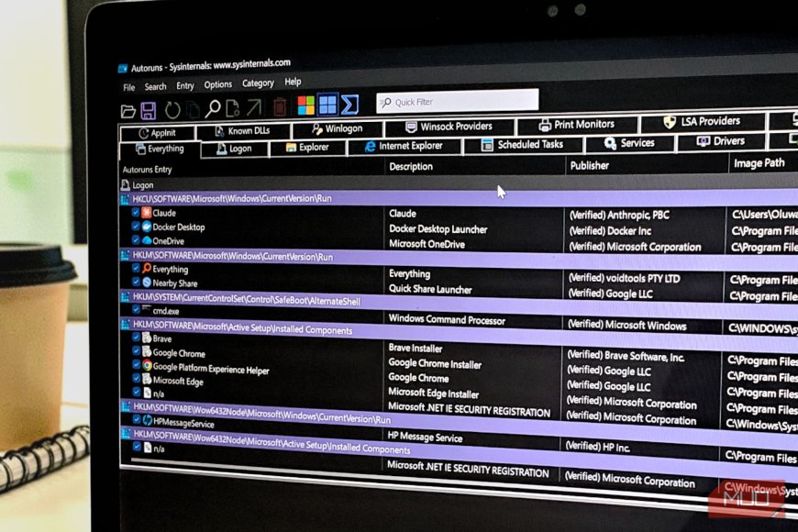
Task: Save the current Autoruns results
Action: pyautogui.click(x=149, y=103)
